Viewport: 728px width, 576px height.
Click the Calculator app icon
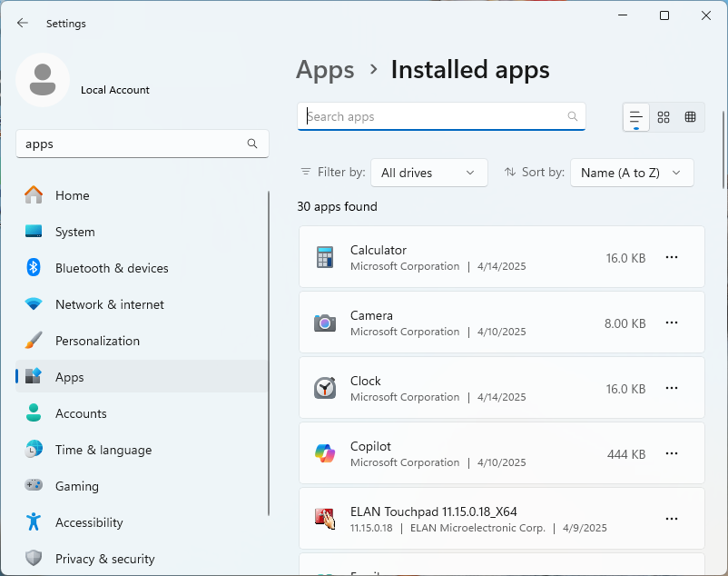point(325,258)
